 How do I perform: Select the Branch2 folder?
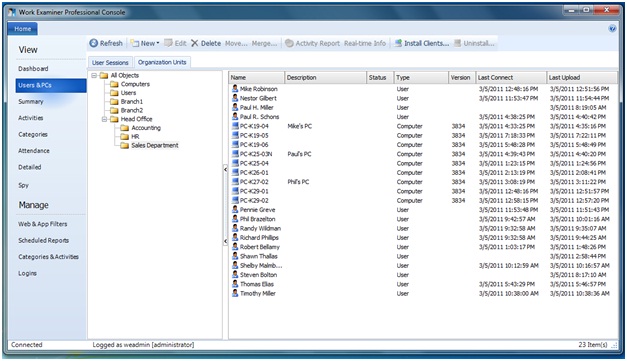(126, 110)
